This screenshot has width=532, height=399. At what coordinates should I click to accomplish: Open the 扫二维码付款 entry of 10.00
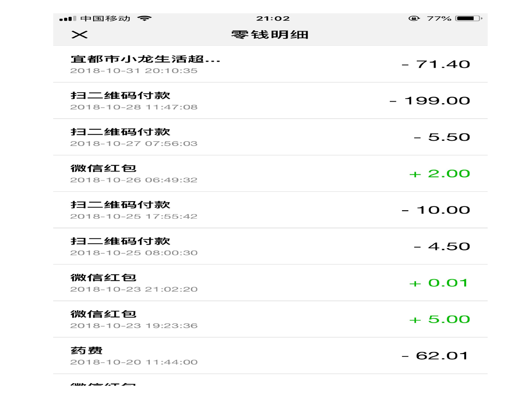(x=270, y=210)
